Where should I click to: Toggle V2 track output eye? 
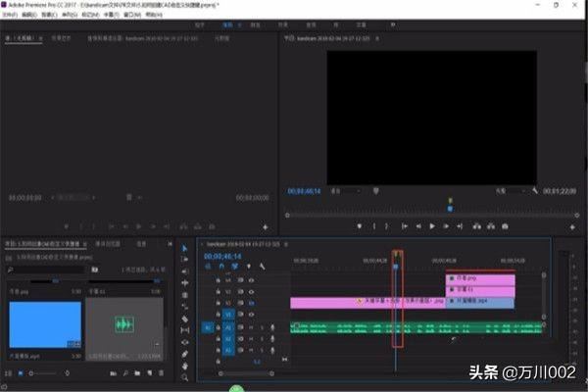[x=251, y=303]
